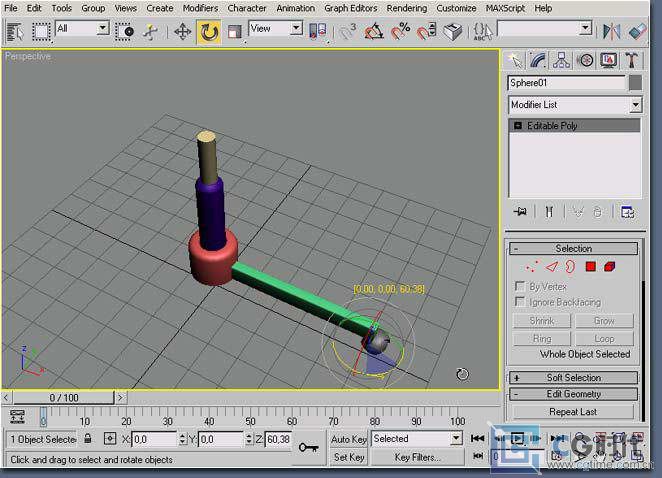Screen dimensions: 662x478
Task: Toggle the Percent Snap icon
Action: [x=400, y=32]
